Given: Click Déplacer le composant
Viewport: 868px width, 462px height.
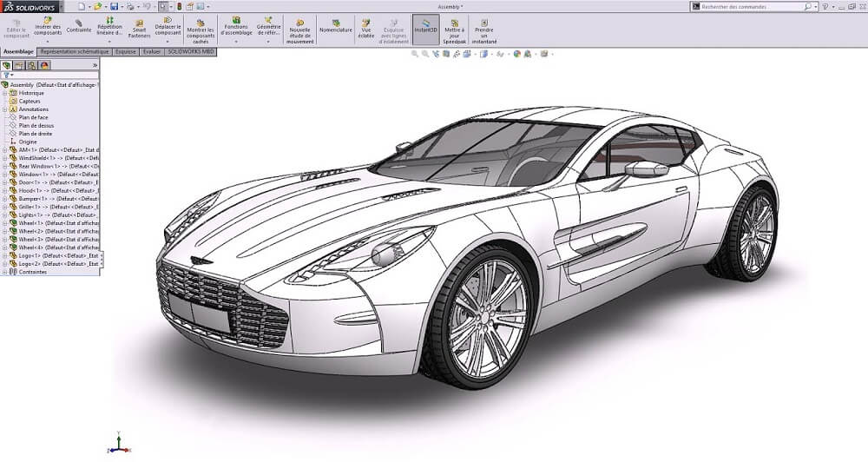Looking at the screenshot, I should coord(168,27).
